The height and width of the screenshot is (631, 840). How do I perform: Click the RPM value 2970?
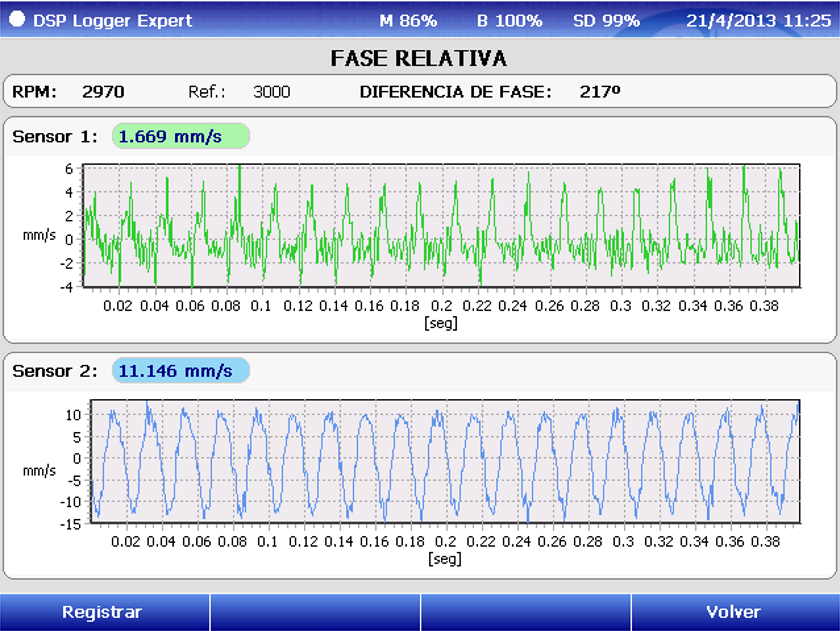click(x=103, y=92)
